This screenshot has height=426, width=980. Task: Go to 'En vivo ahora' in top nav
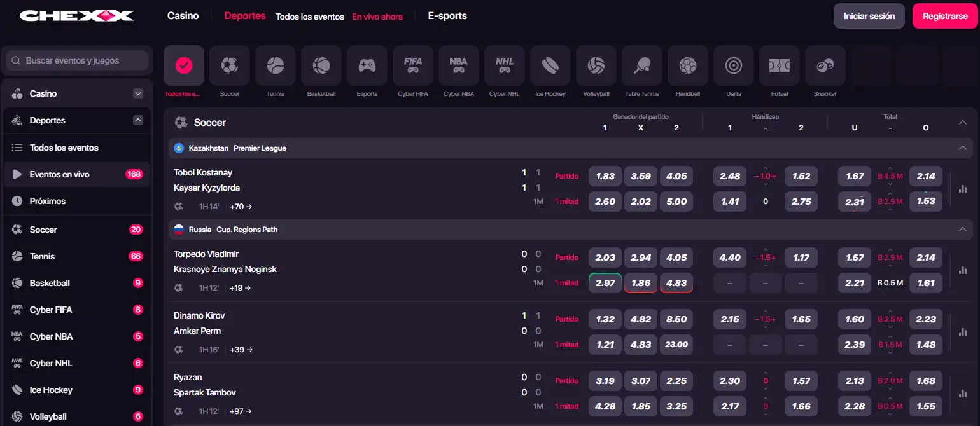(377, 17)
